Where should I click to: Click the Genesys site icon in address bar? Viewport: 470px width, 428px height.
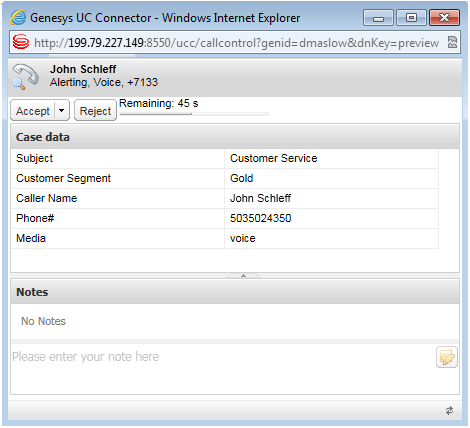(21, 42)
